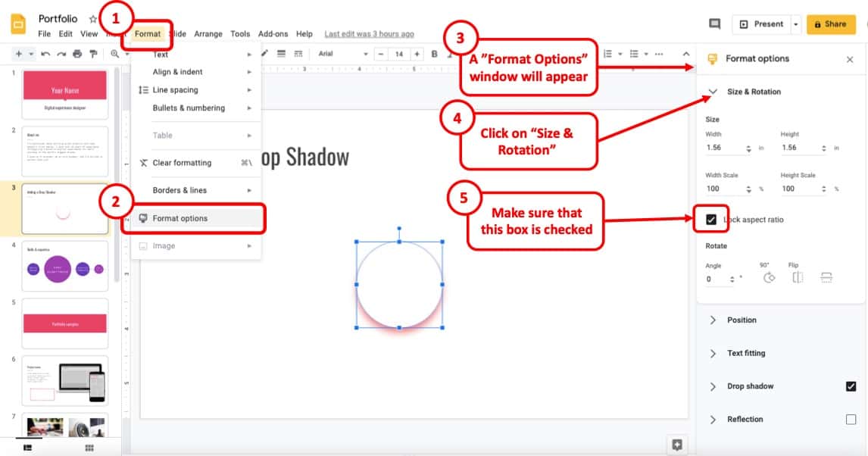This screenshot has width=868, height=456.
Task: Open the Line spacing submenu
Action: click(196, 89)
